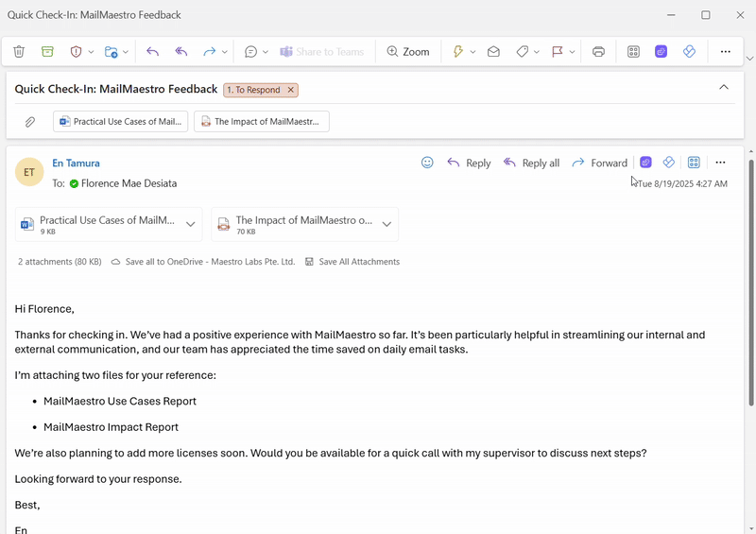Click the toolbar Reply All icon
Viewport: 756px width, 534px height.
click(x=180, y=52)
